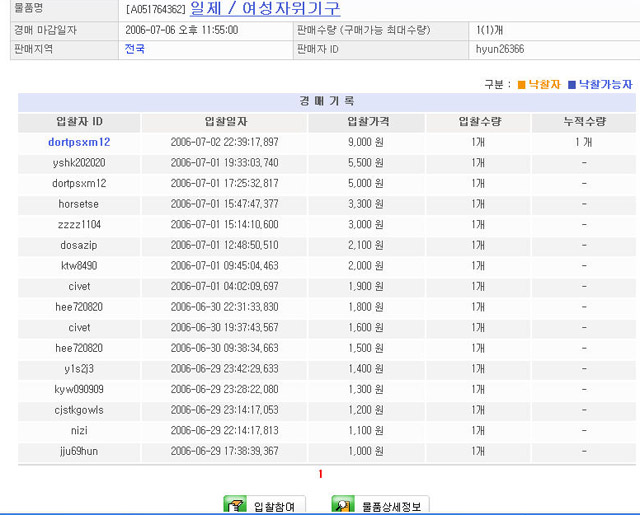The height and width of the screenshot is (515, 640).
Task: Click the orange 낙찰자 legend square
Action: [521, 85]
